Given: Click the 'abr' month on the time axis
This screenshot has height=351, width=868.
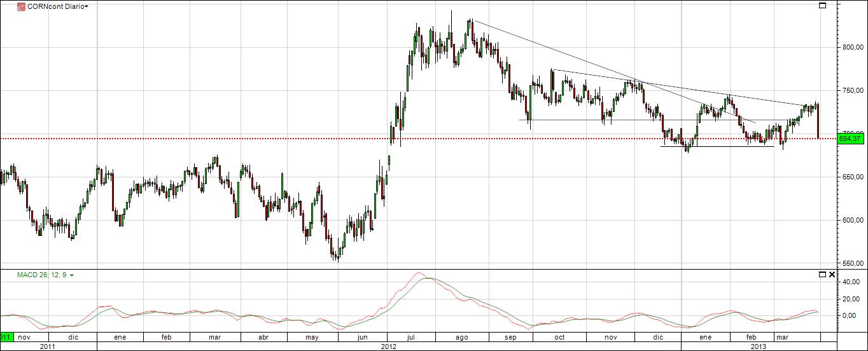Looking at the screenshot, I should tap(263, 337).
